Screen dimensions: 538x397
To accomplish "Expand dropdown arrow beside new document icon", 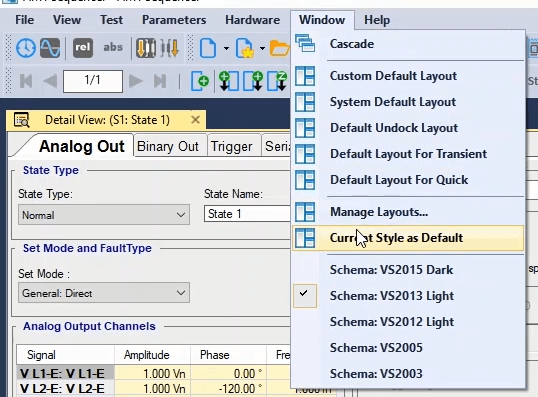I will pyautogui.click(x=226, y=48).
